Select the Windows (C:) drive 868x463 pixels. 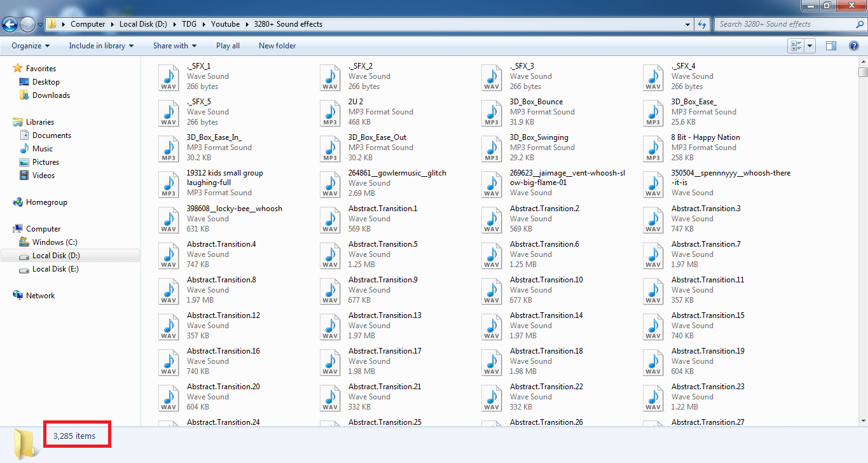click(x=57, y=242)
